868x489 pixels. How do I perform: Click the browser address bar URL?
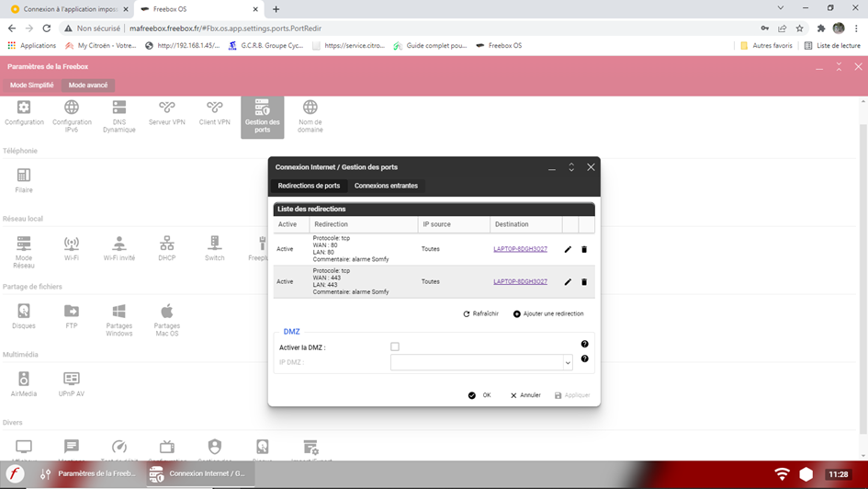[225, 28]
